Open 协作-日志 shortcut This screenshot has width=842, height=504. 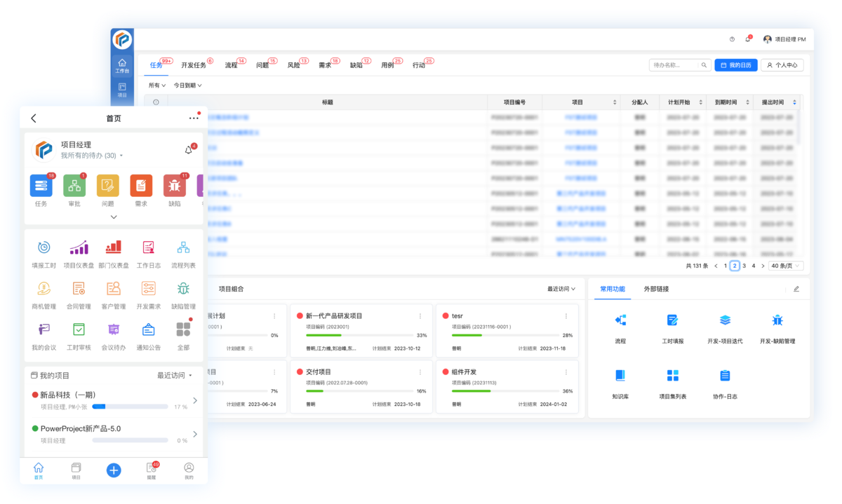tap(725, 376)
